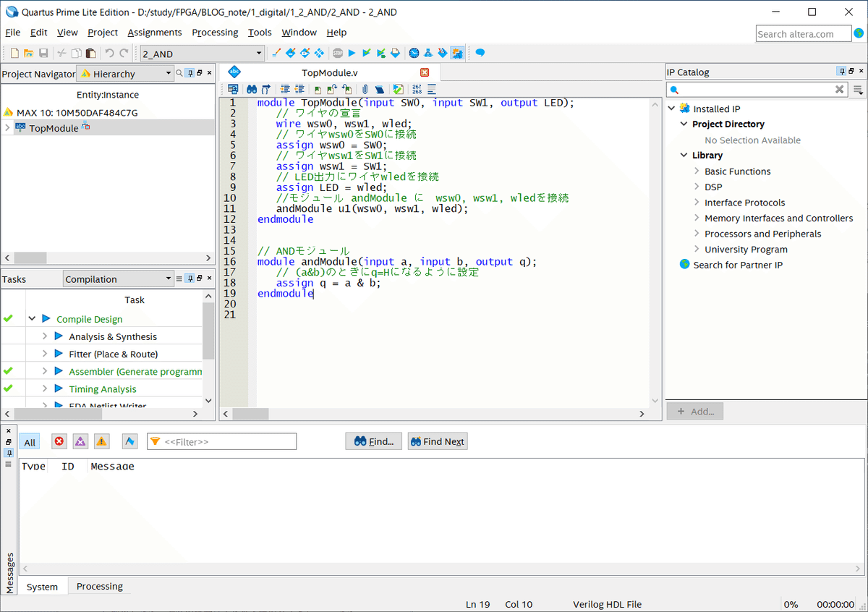Toggle error messages filter (red X)
This screenshot has width=868, height=612.
point(59,441)
